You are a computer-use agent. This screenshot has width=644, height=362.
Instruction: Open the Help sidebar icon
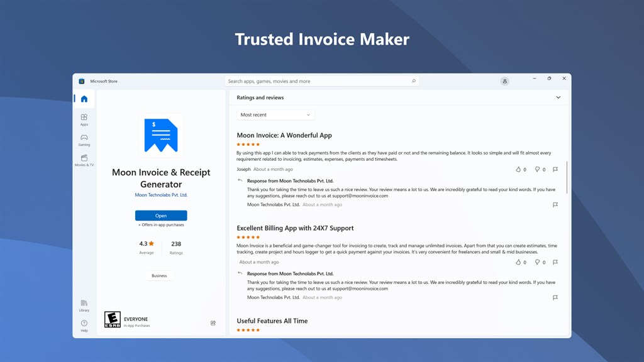coord(84,326)
